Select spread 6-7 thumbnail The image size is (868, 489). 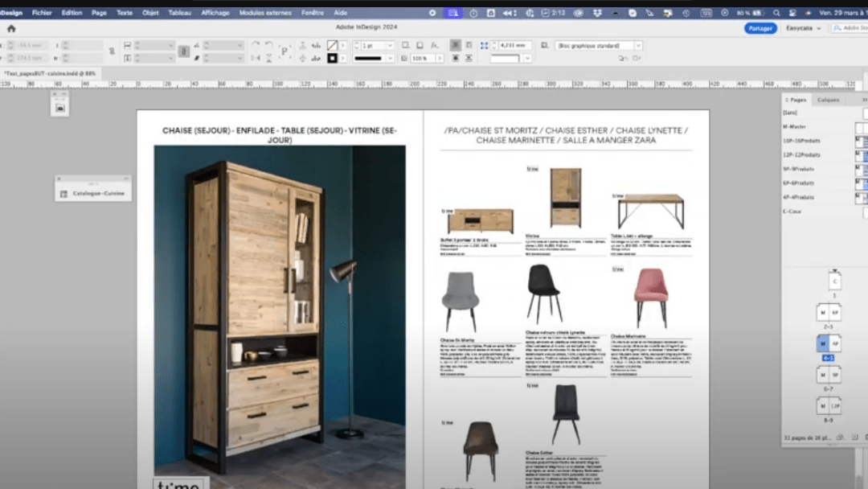click(829, 375)
